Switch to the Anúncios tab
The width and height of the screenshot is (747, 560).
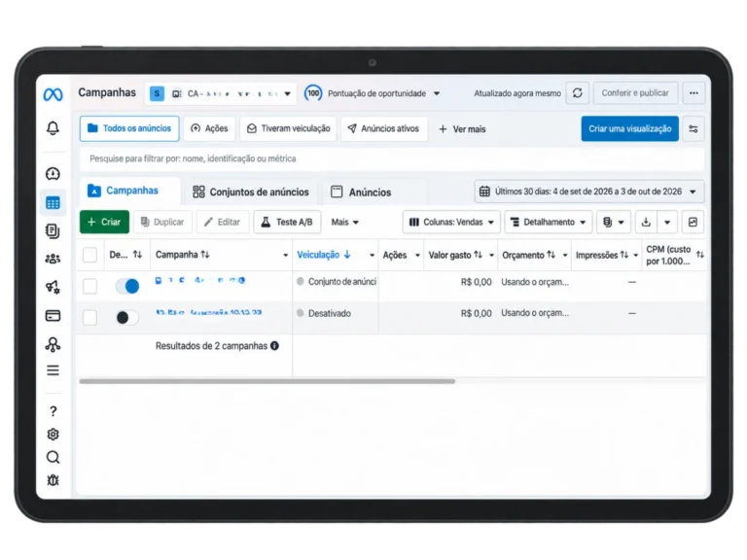tap(361, 192)
